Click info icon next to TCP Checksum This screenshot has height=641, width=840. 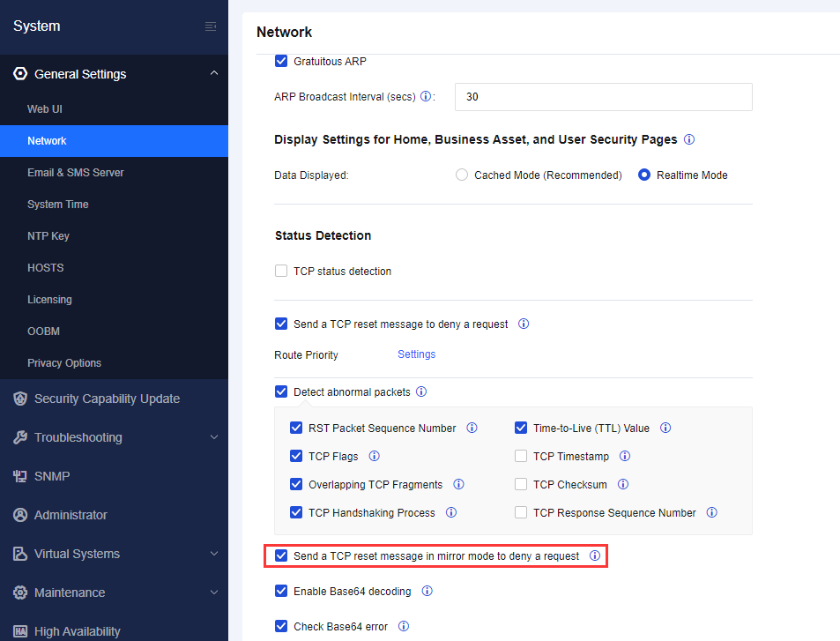[x=623, y=485]
